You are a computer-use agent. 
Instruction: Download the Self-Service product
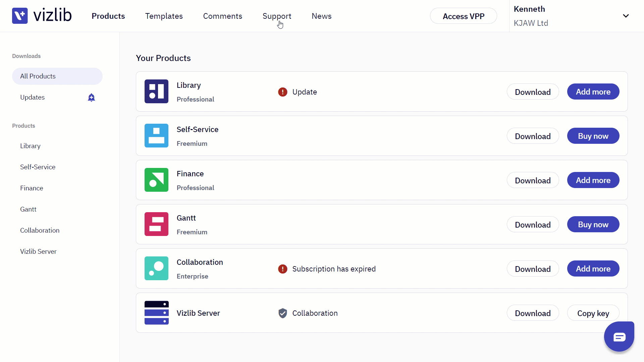pyautogui.click(x=533, y=136)
